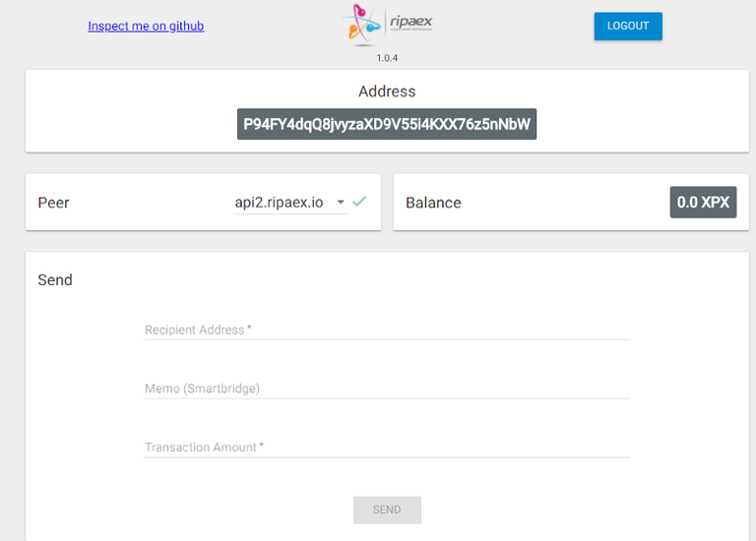Click the Address heading
Screen dimensions: 756x541
pos(387,91)
